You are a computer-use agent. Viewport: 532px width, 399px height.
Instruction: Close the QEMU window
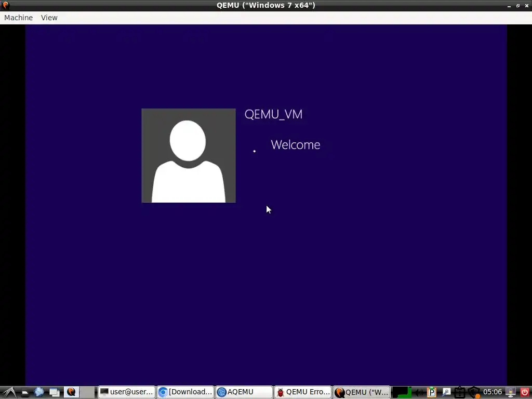(x=527, y=6)
